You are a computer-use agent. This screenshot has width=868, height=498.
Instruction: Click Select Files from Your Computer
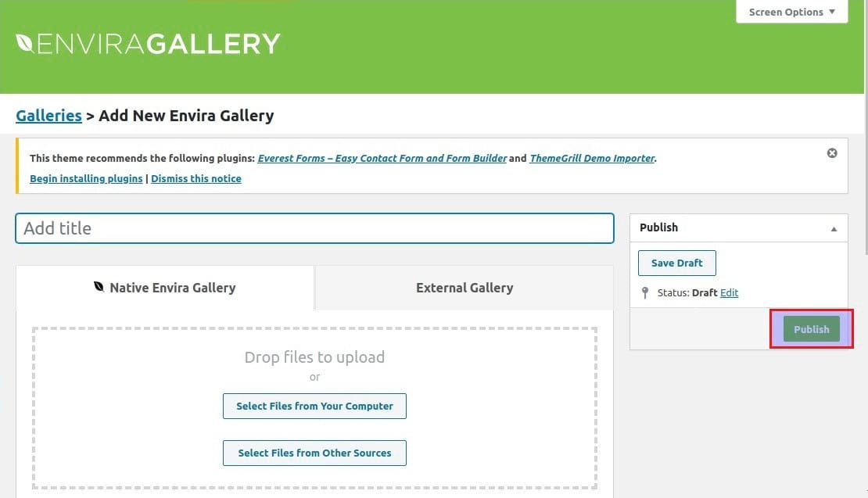314,407
